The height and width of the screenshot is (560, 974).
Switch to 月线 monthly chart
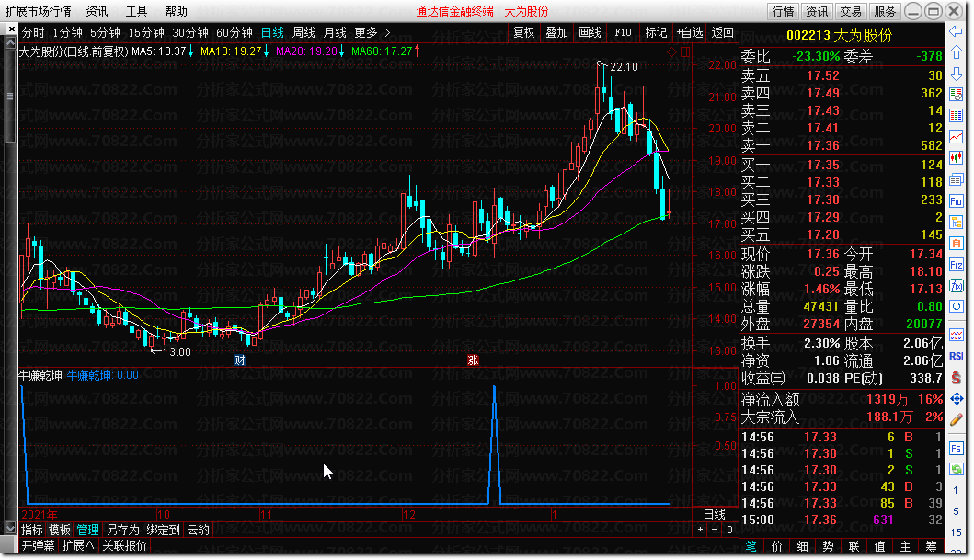pos(335,32)
